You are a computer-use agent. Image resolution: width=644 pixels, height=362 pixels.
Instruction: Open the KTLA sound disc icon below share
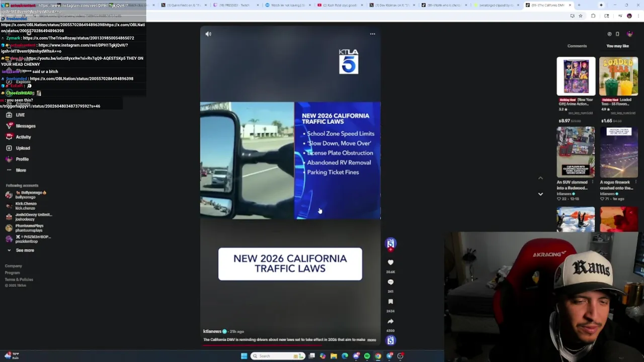(390, 340)
